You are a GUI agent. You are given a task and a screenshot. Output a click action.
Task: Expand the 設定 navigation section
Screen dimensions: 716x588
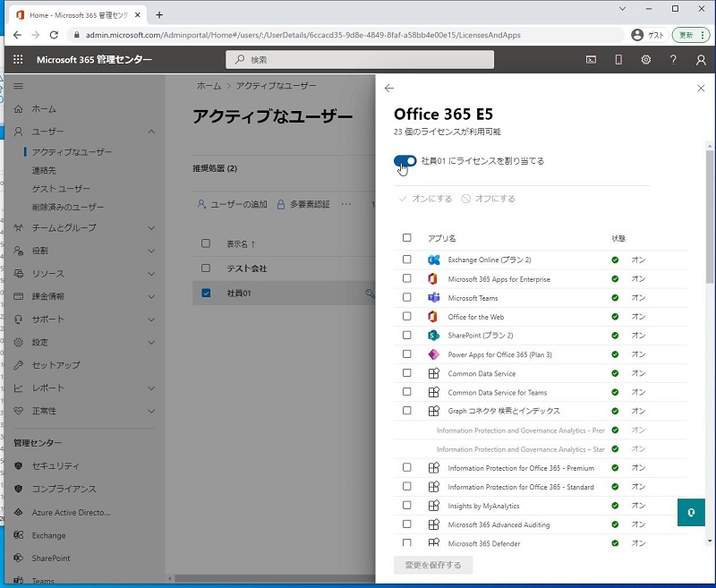(x=151, y=343)
